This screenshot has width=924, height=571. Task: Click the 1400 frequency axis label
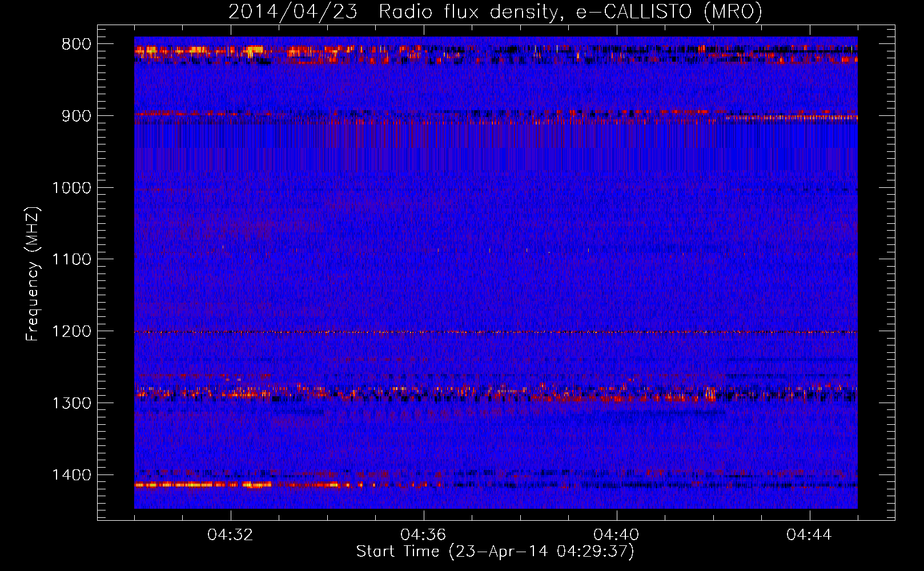point(71,475)
